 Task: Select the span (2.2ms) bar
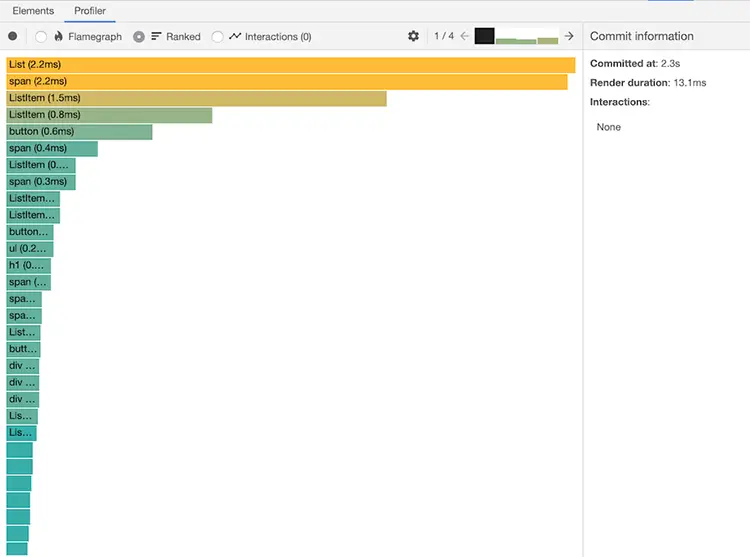click(287, 82)
